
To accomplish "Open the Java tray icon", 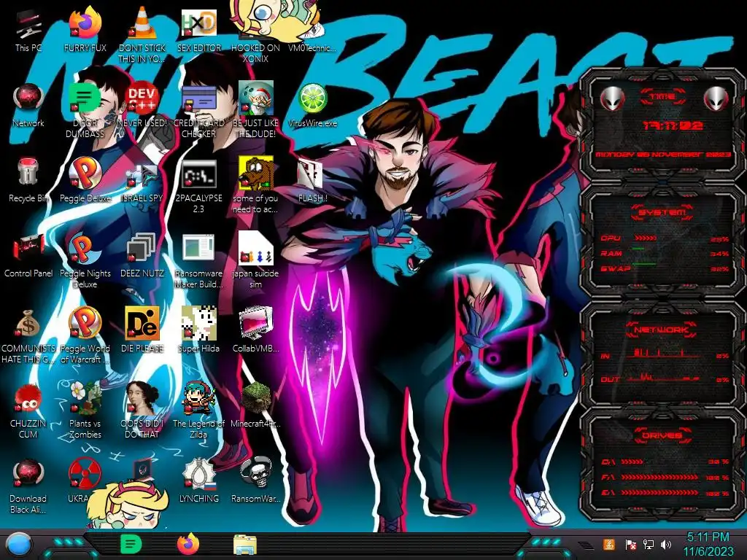I will coord(609,544).
